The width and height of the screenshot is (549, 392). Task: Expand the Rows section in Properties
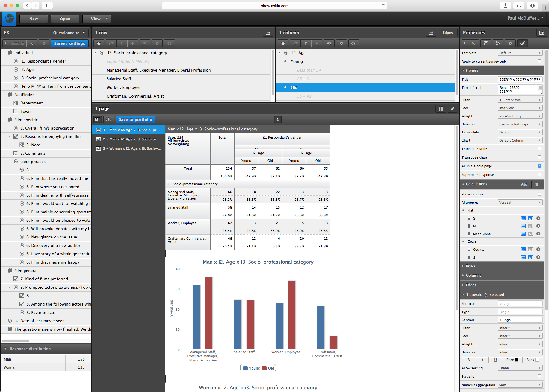[470, 266]
